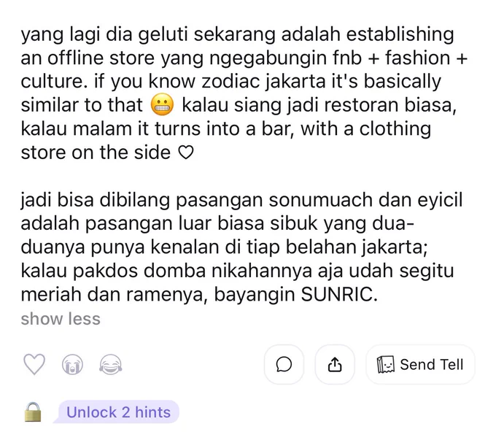Collapse the post with 'show less'

61,319
